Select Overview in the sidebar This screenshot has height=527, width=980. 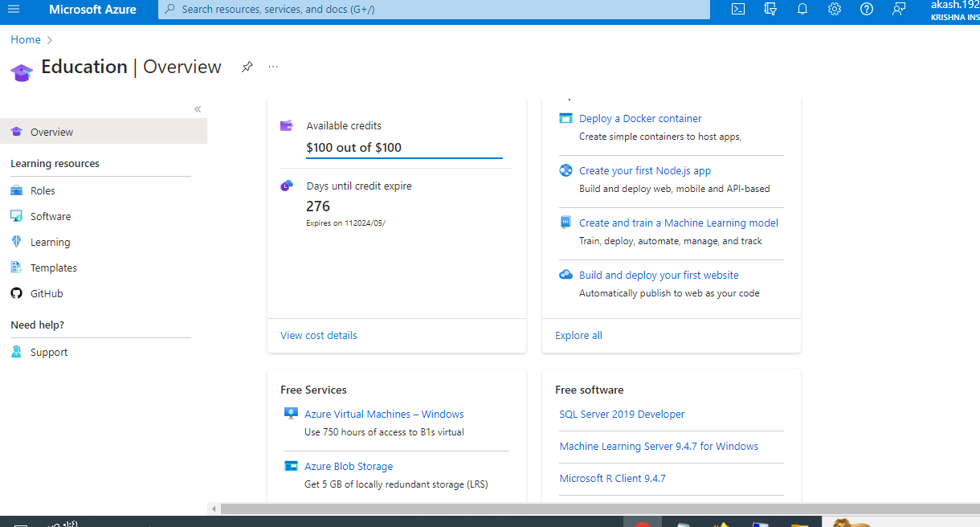click(x=104, y=132)
